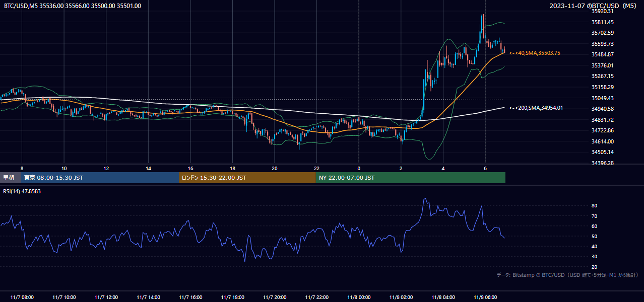
Task: Click bottom time label 11/7 20:00
Action: [x=274, y=297]
